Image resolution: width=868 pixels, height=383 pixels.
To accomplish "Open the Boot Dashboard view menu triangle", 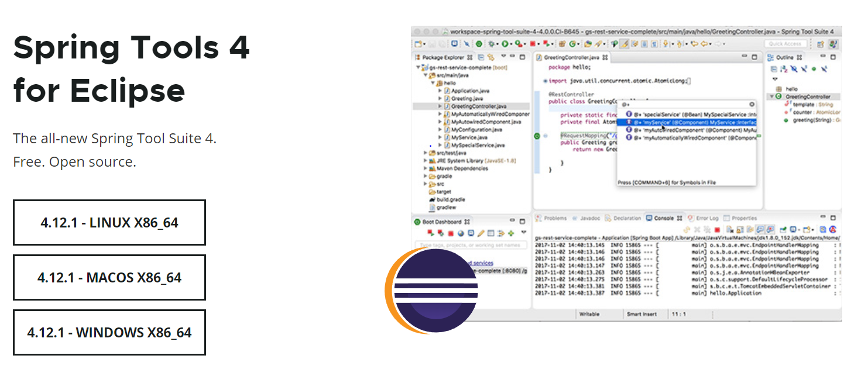I will [524, 232].
